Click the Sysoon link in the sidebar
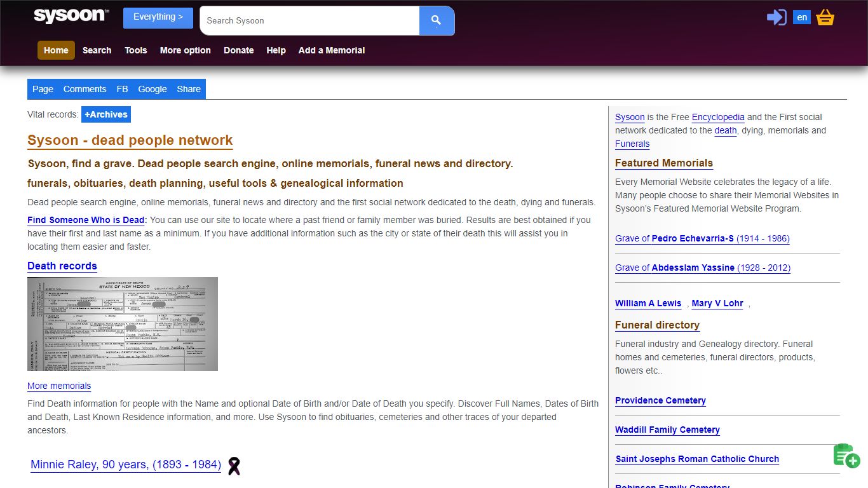Image resolution: width=868 pixels, height=488 pixels. point(630,117)
